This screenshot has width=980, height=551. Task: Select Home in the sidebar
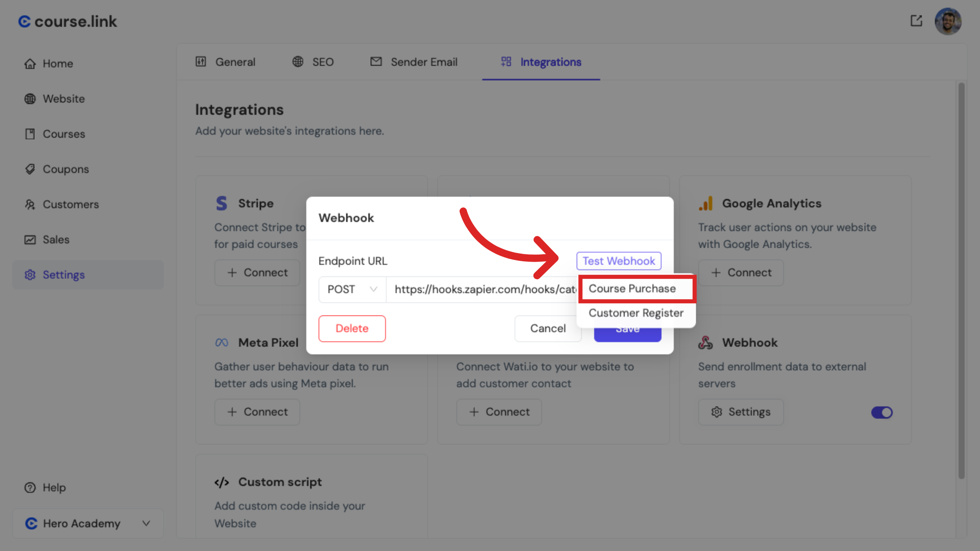[30, 63]
